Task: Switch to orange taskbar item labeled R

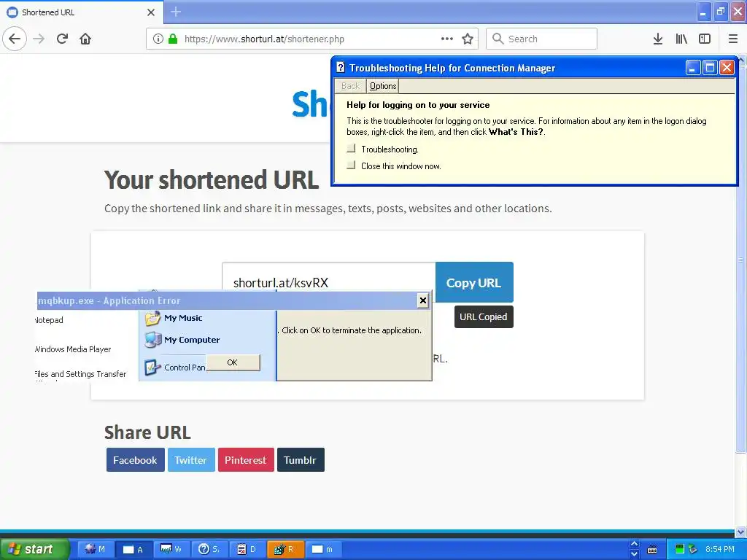Action: [x=285, y=549]
